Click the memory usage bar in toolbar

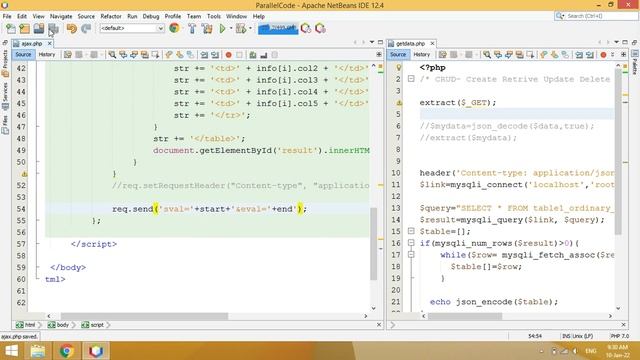[278, 29]
